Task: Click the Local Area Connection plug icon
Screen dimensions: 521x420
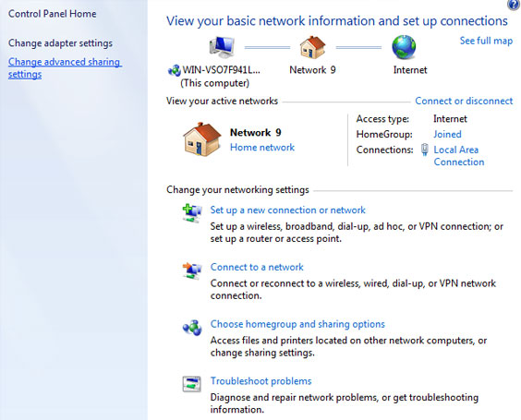Action: coord(425,150)
